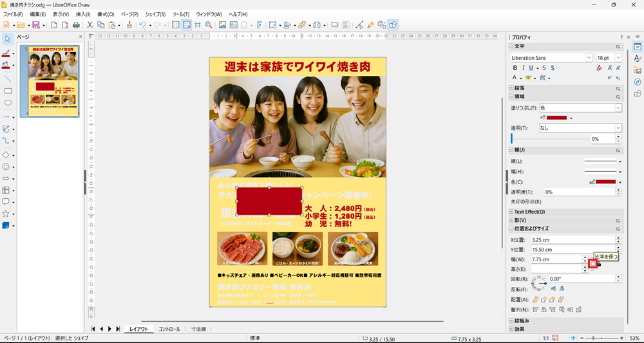
Task: Open the ファイル(F) menu
Action: click(13, 14)
